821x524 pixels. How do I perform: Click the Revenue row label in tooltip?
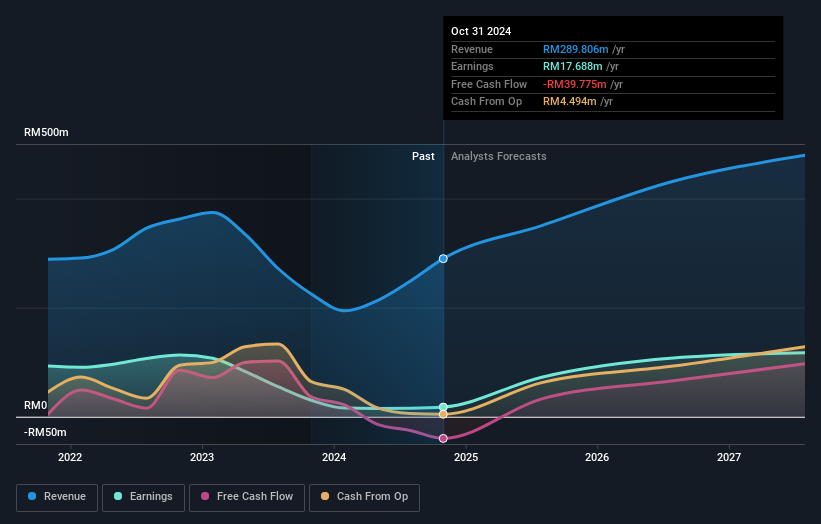(472, 49)
